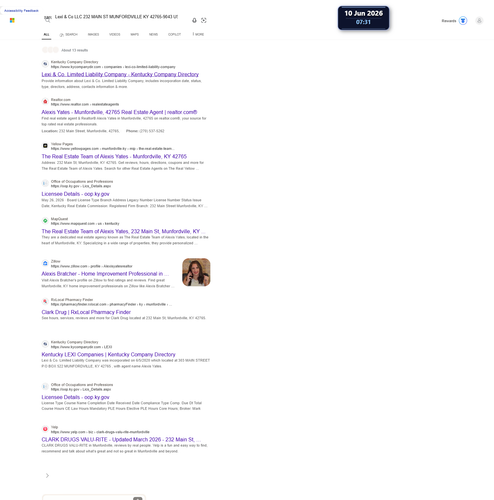Viewport: 494px width, 500px height.
Task: Click the Microsoft Bing logo
Action: [12, 20]
